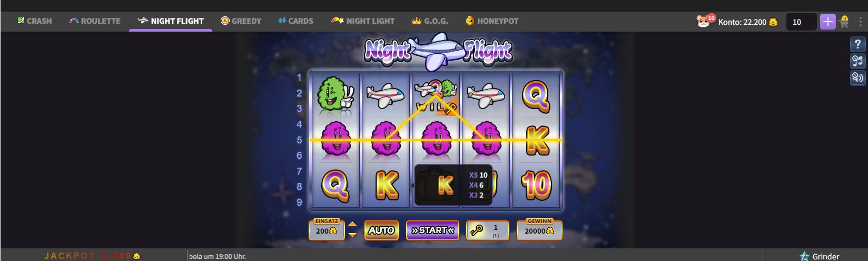Decrease the Einsatz bet with down arrow
The image size is (868, 261).
[352, 235]
